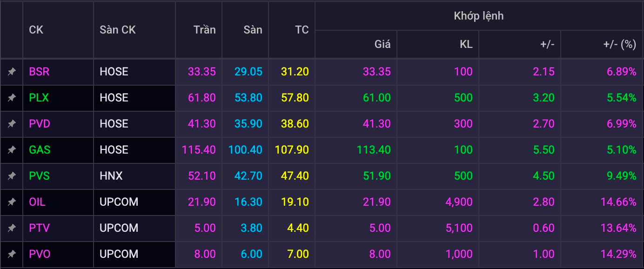Click the OIL matched price 21.90
Viewport: 644px width, 269px height.
pyautogui.click(x=376, y=202)
